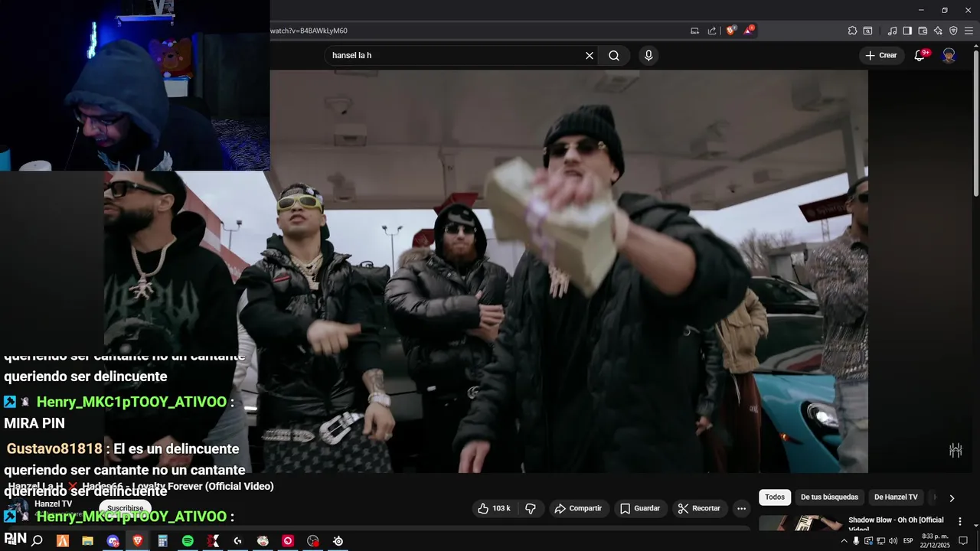Screen dimensions: 980x551
Task: Open browser extensions puzzle icon
Action: coord(852,31)
